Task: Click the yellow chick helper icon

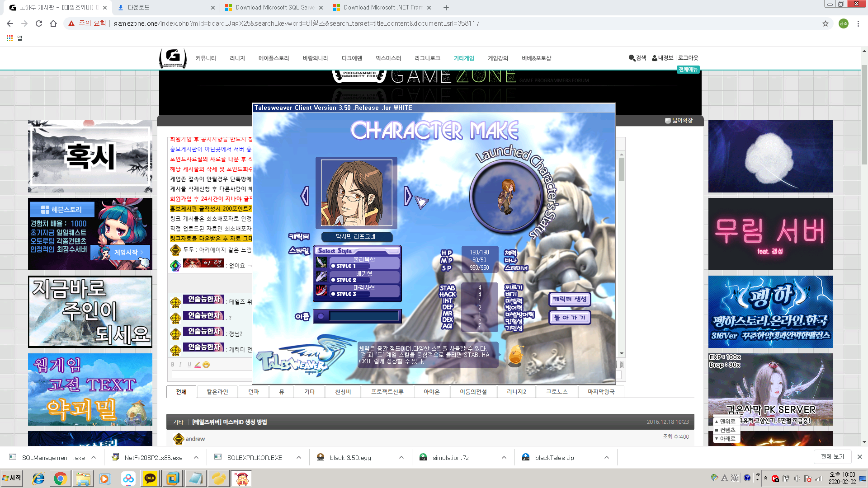Action: (x=515, y=355)
